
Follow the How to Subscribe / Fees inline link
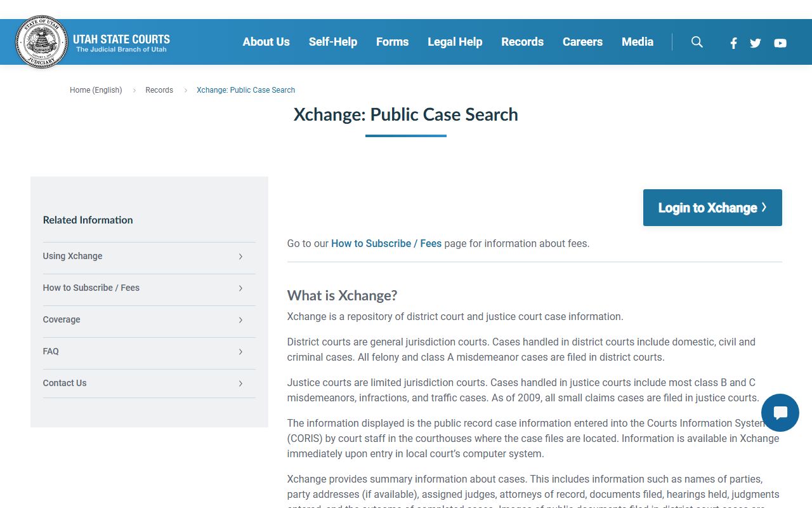pos(386,243)
